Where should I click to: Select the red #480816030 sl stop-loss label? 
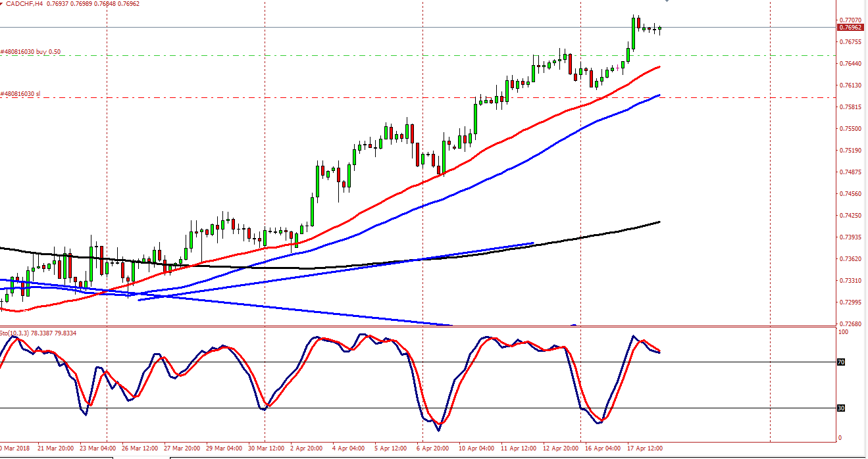[x=20, y=94]
